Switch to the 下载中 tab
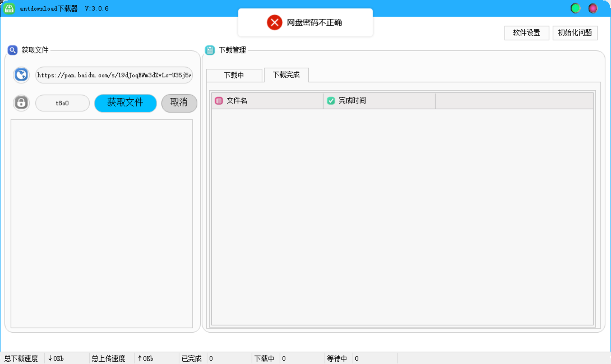Viewport: 611px width, 364px height. tap(234, 75)
